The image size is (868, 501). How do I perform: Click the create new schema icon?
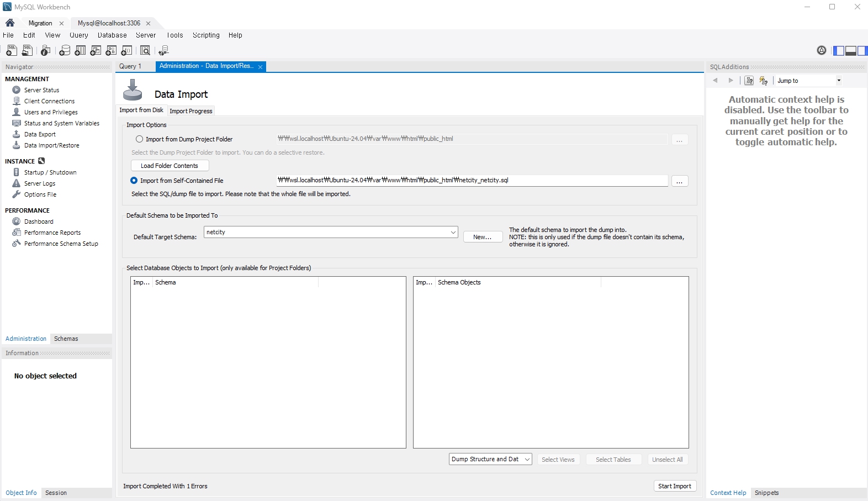65,51
